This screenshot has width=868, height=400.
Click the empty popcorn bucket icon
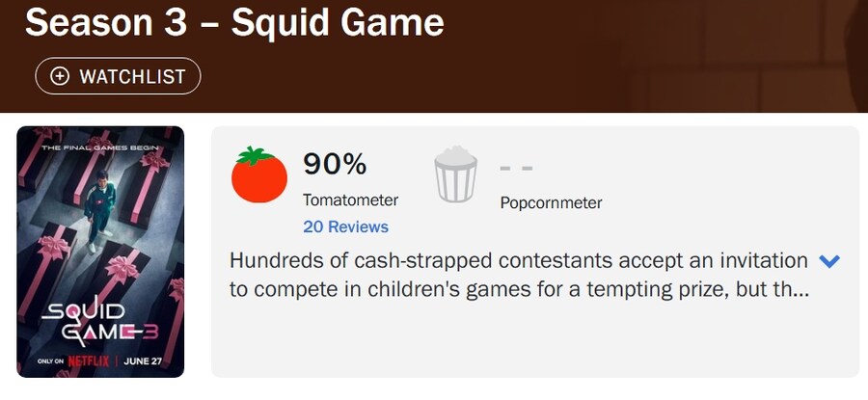coord(456,174)
